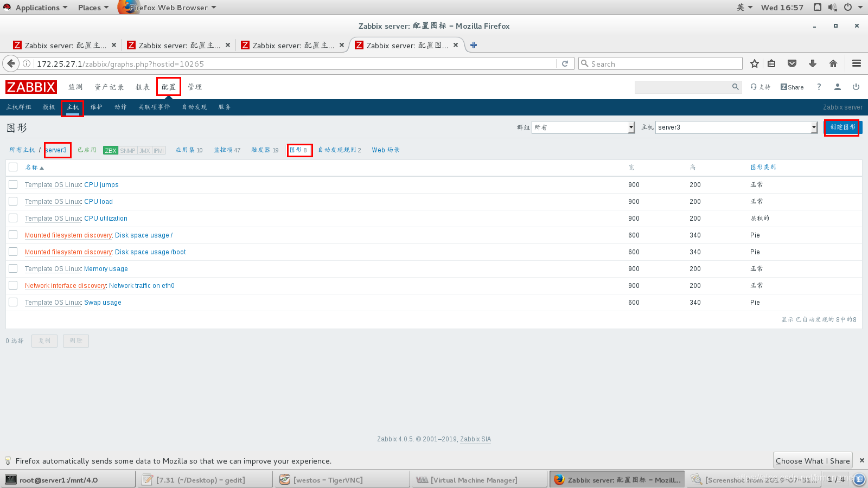Click the Zabbix logout power icon

(856, 87)
